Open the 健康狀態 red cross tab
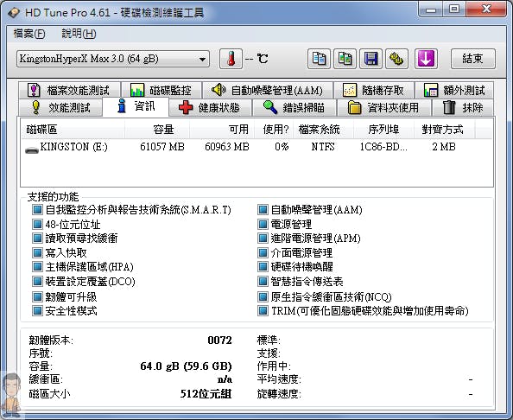Viewport: 513px width, 420px height. [x=210, y=107]
